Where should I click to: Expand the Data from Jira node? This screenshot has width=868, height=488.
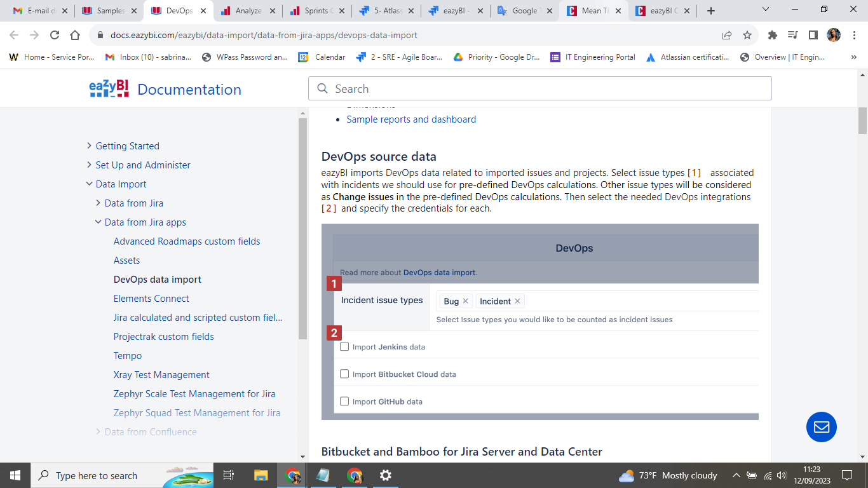(98, 203)
